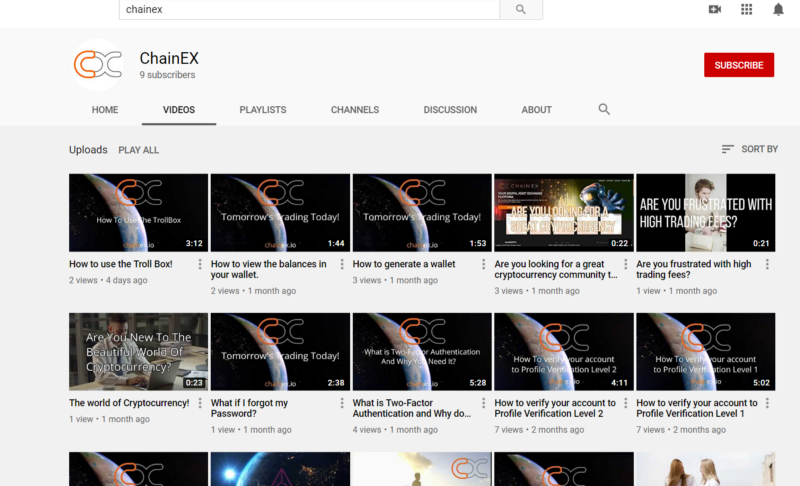Screen dimensions: 800x486
Task: Play the thumbnail with 1:44 duration
Action: tap(280, 213)
